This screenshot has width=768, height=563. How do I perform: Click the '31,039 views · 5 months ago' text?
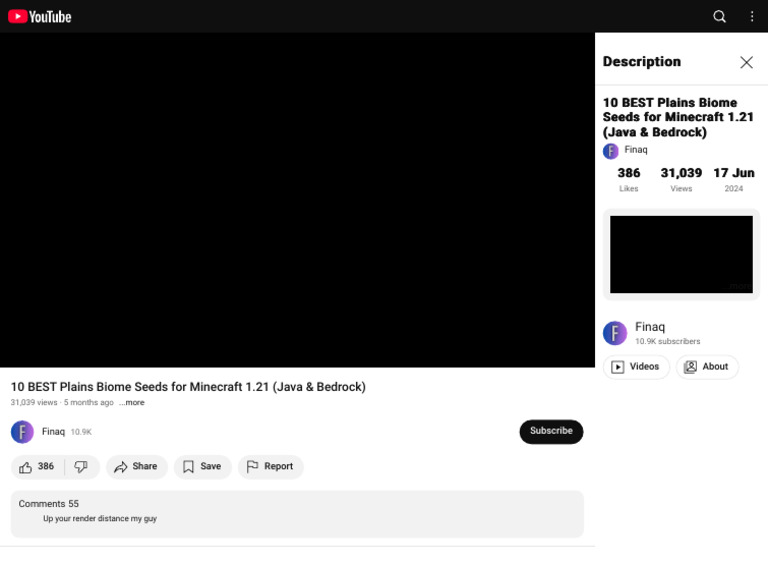click(62, 403)
